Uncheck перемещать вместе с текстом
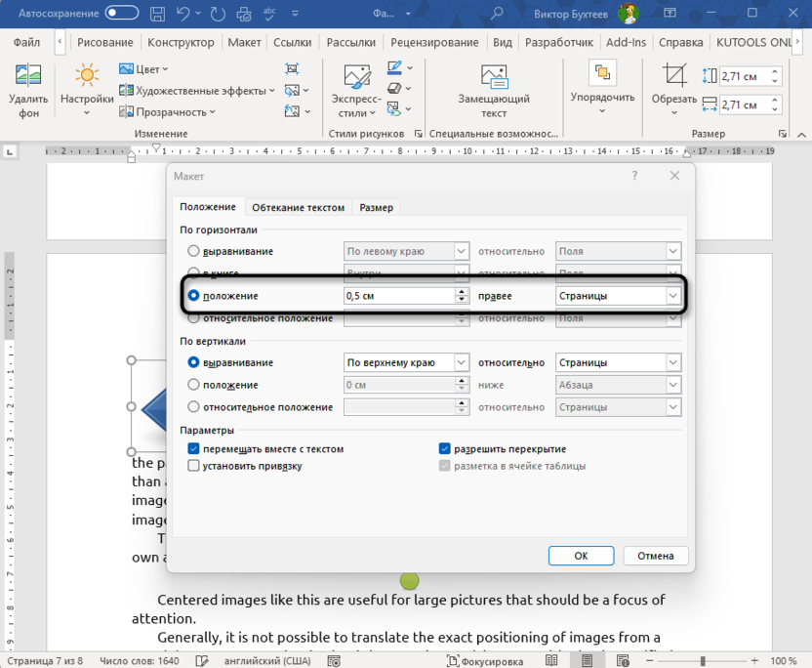This screenshot has height=668, width=812. click(x=193, y=449)
